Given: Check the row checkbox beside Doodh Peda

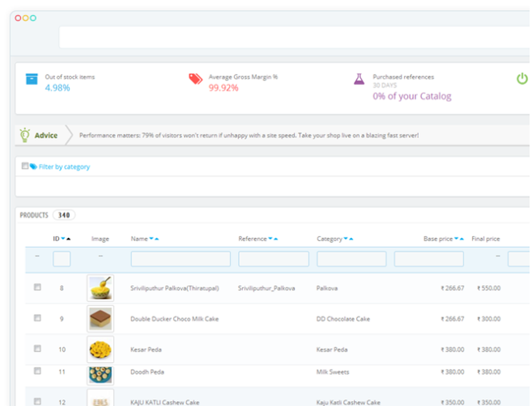Looking at the screenshot, I should [37, 371].
